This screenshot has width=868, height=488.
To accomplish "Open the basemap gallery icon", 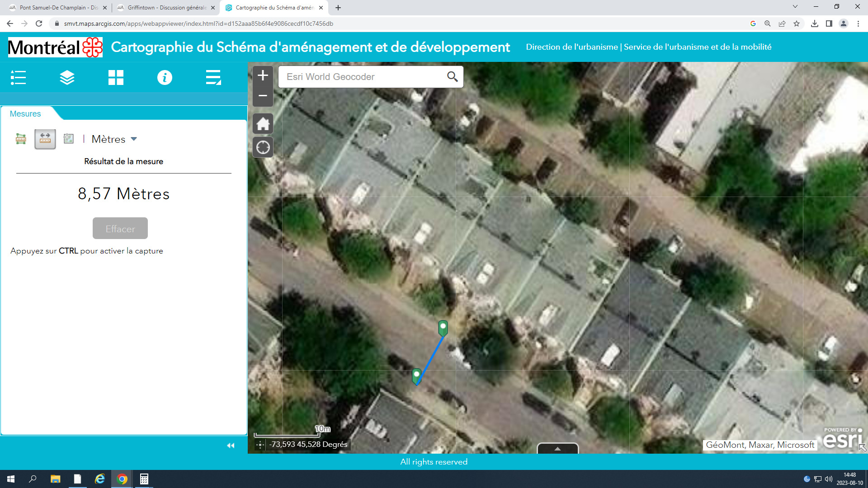I will click(116, 77).
